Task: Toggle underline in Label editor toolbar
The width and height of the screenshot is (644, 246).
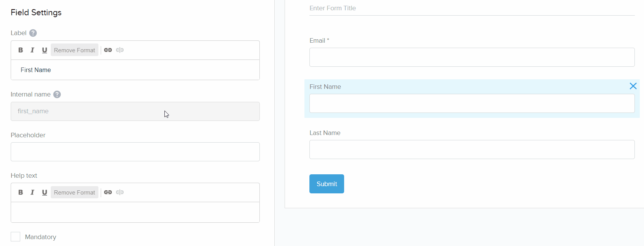Action: pyautogui.click(x=44, y=50)
